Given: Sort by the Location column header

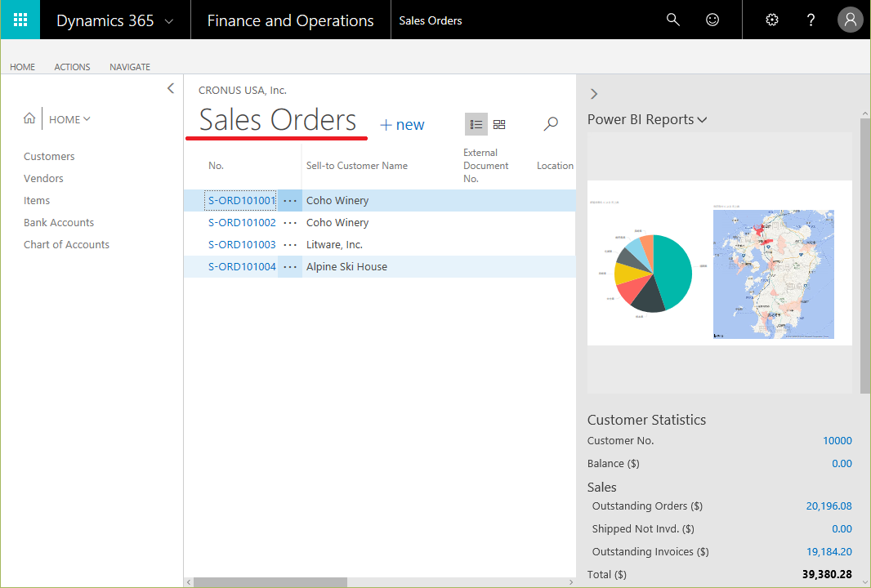Looking at the screenshot, I should (555, 166).
